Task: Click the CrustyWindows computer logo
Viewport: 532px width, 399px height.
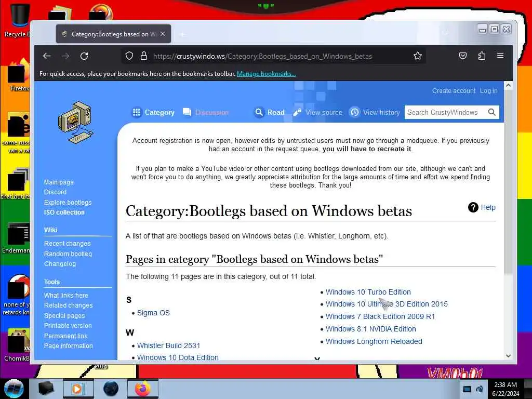Action: (x=76, y=123)
